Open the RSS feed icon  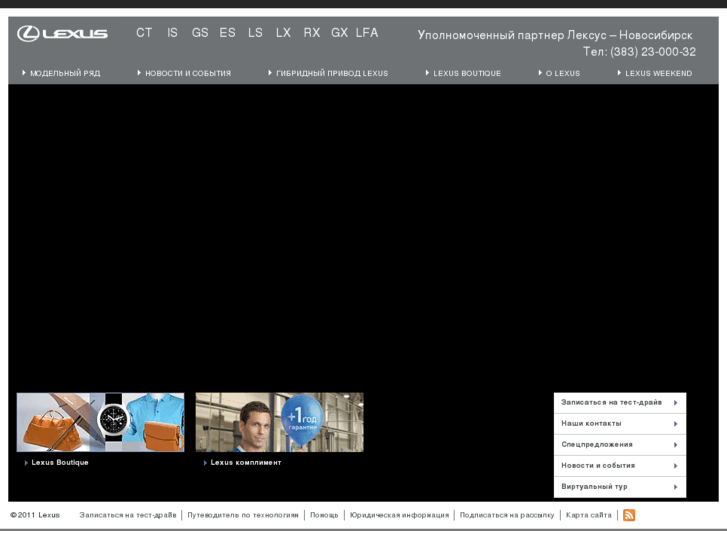point(629,515)
